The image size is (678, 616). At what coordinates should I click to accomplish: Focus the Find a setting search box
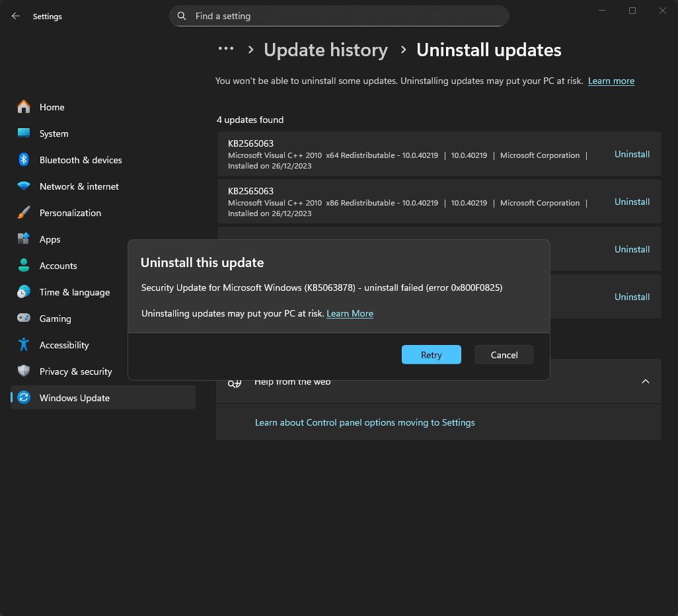[x=338, y=16]
